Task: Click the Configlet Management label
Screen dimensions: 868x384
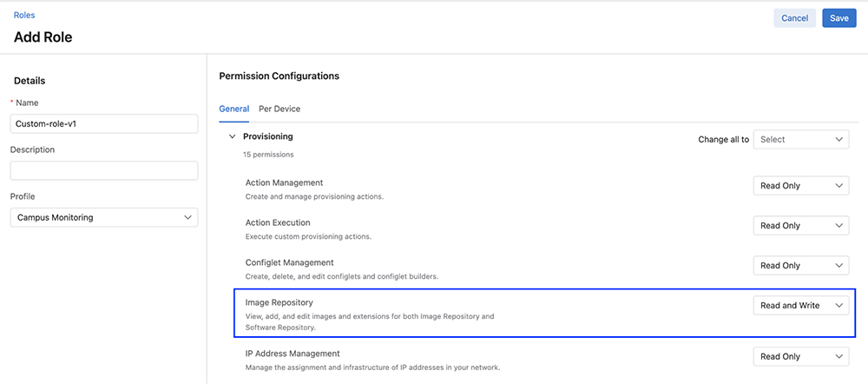Action: pos(290,262)
